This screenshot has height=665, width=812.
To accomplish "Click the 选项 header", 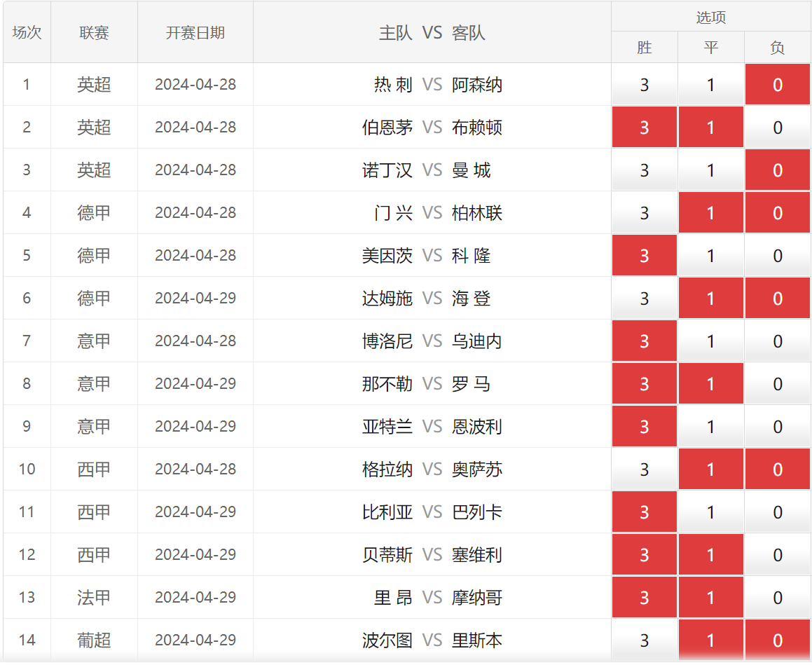I will 711,17.
